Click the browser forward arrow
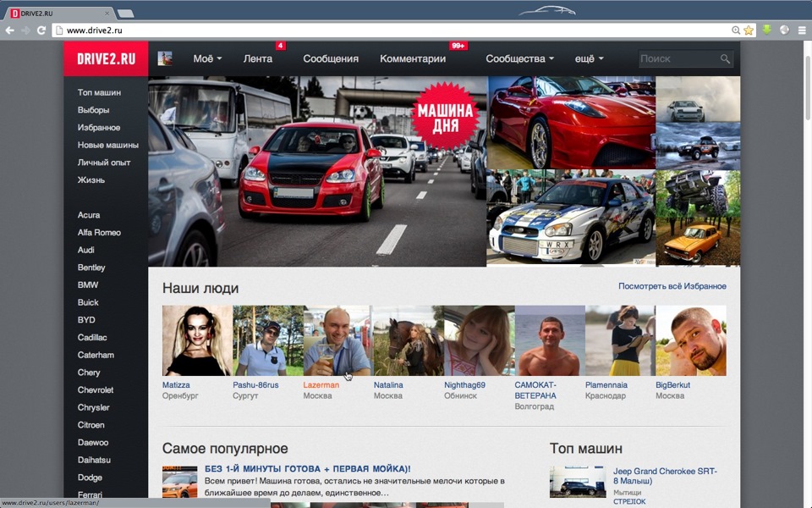 pos(25,30)
